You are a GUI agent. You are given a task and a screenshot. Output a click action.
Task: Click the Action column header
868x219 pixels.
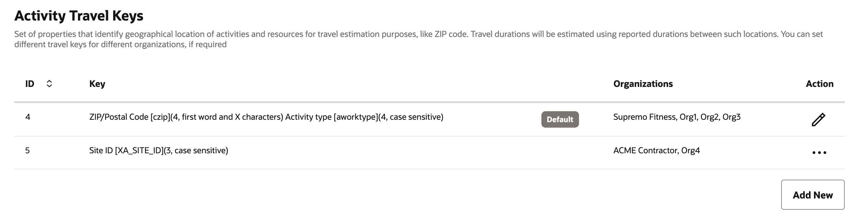819,84
